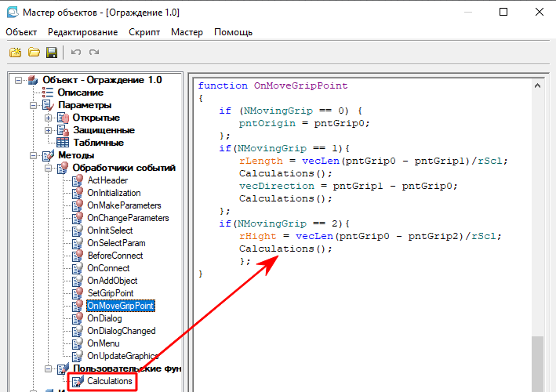Click the bulb icon beside OnMakeParameters
This screenshot has height=392, width=556.
pos(78,205)
